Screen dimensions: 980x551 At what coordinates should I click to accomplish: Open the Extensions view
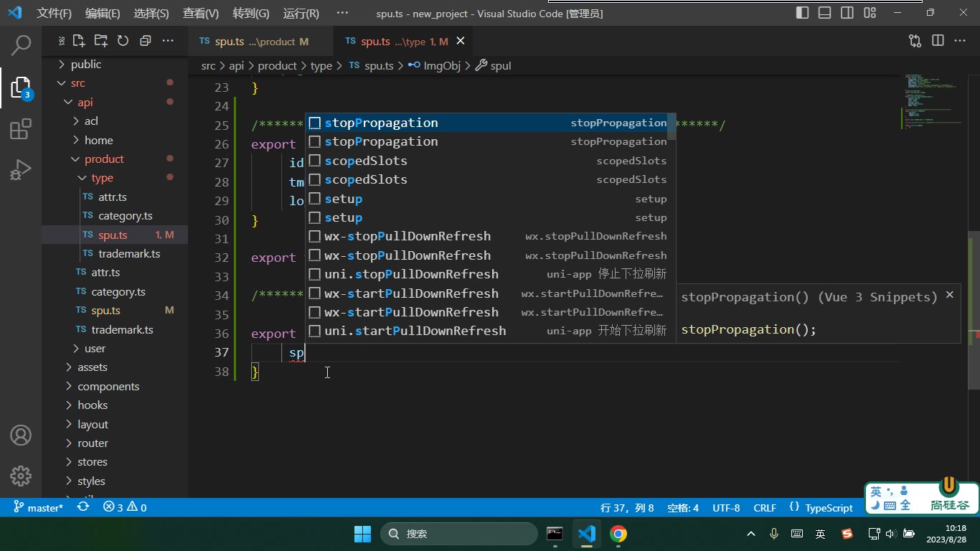click(21, 129)
